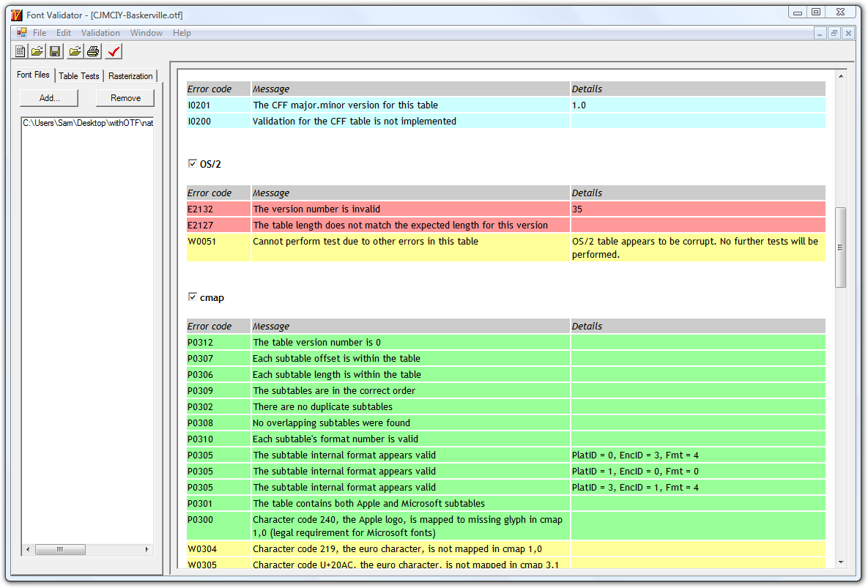This screenshot has height=588, width=868.
Task: Open the Validation menu
Action: pos(100,33)
